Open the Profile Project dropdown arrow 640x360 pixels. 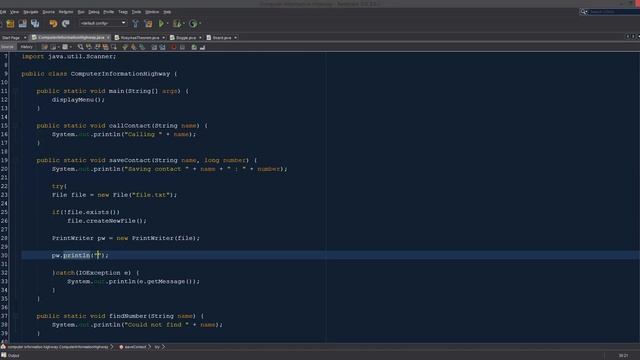point(200,24)
